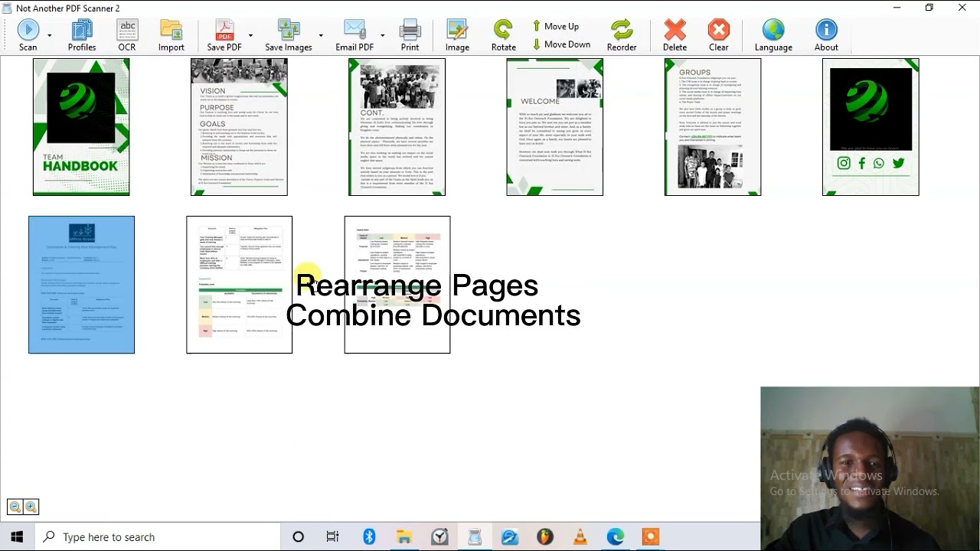The height and width of the screenshot is (551, 980).
Task: Select the highlighted blue page thumbnail
Action: coord(81,285)
